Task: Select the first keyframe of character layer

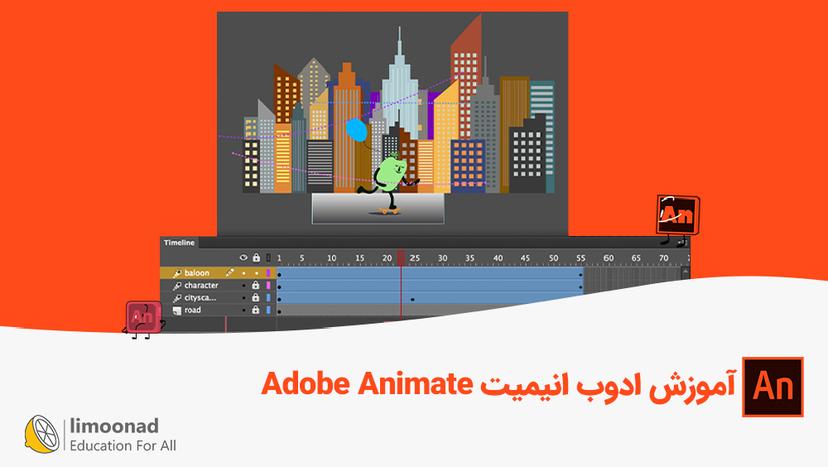Action: pos(279,287)
